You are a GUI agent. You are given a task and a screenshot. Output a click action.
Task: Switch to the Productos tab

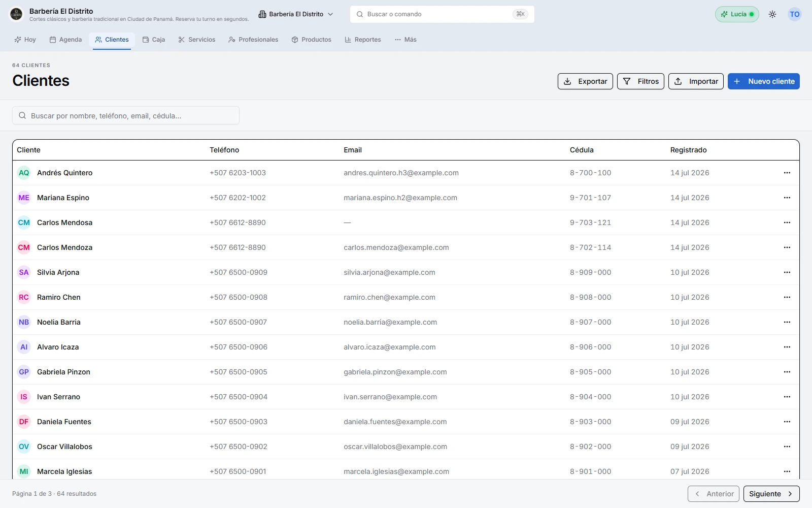pos(312,40)
